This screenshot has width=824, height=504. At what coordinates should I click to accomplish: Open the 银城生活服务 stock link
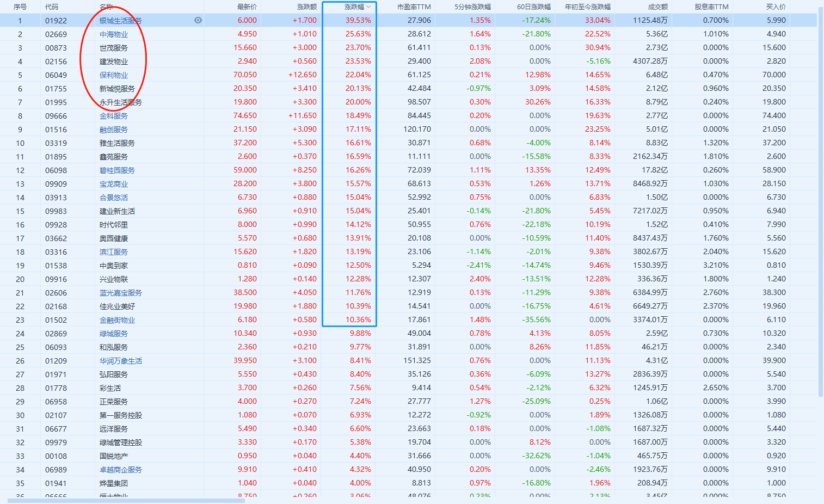pyautogui.click(x=121, y=21)
